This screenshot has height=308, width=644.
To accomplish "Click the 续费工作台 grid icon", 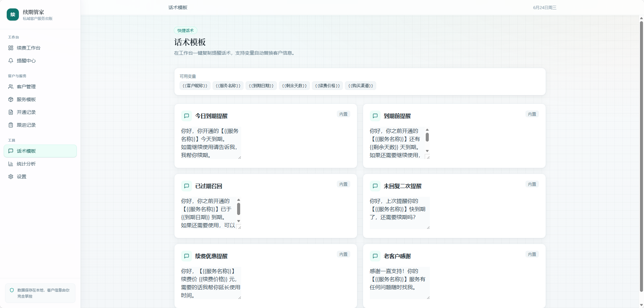I will pyautogui.click(x=11, y=48).
